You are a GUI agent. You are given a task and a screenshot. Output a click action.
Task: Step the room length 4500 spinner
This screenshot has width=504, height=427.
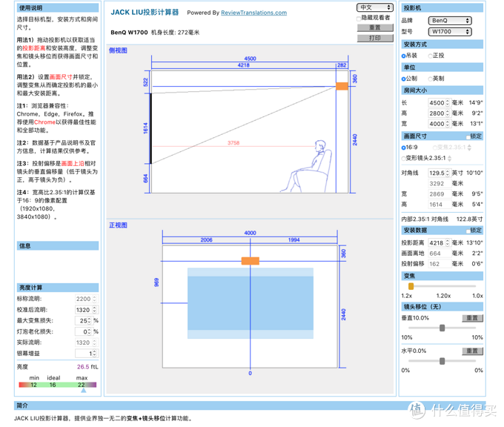tap(448, 103)
